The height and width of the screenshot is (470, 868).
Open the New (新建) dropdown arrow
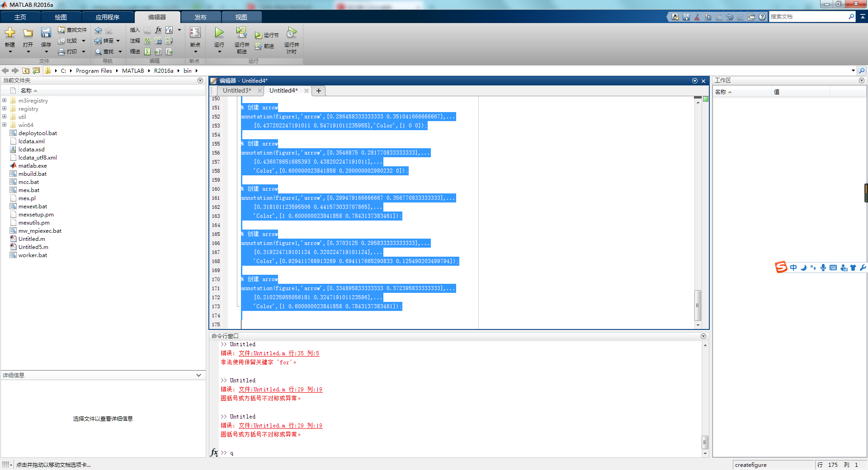point(10,52)
